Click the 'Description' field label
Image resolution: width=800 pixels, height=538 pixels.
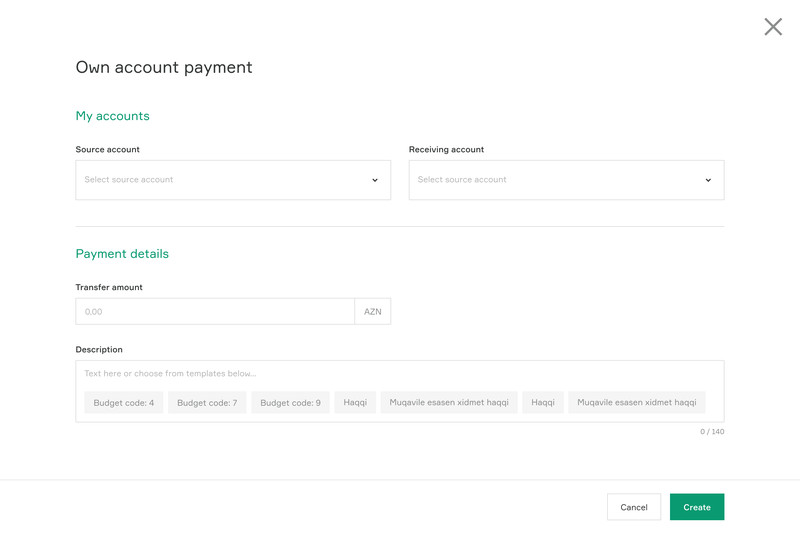click(x=99, y=350)
